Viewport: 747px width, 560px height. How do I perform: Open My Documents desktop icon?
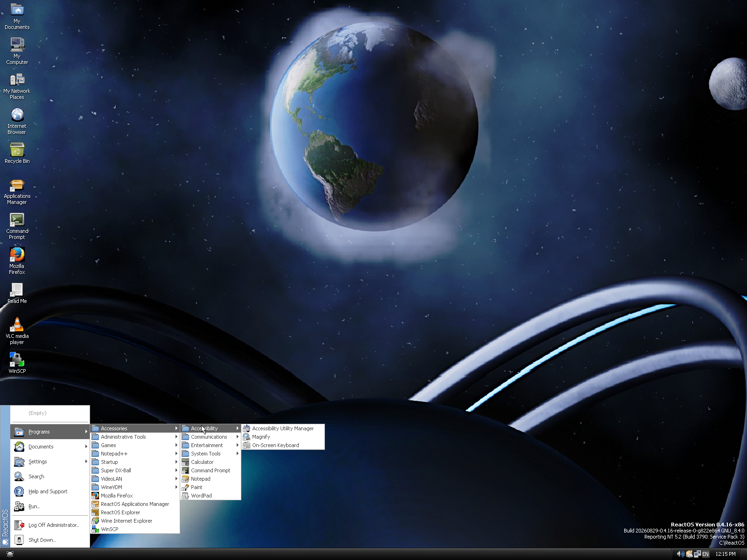pyautogui.click(x=17, y=17)
